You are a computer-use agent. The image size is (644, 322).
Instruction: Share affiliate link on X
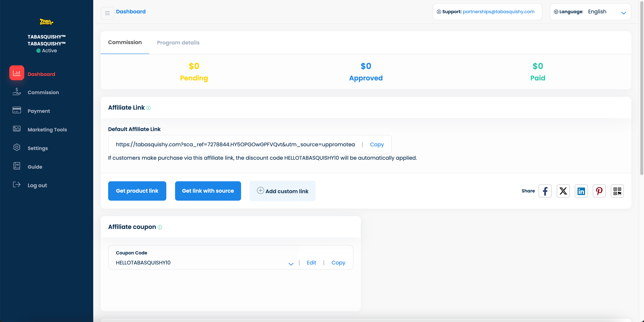point(563,191)
